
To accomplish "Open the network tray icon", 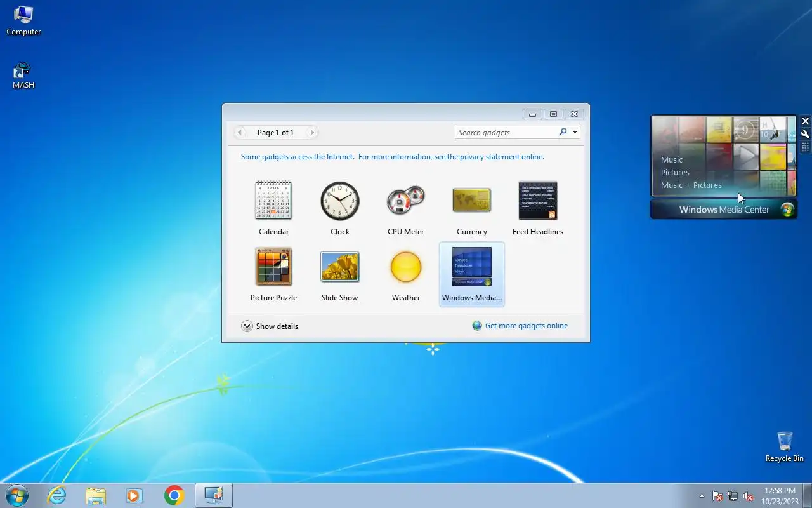I will 733,496.
